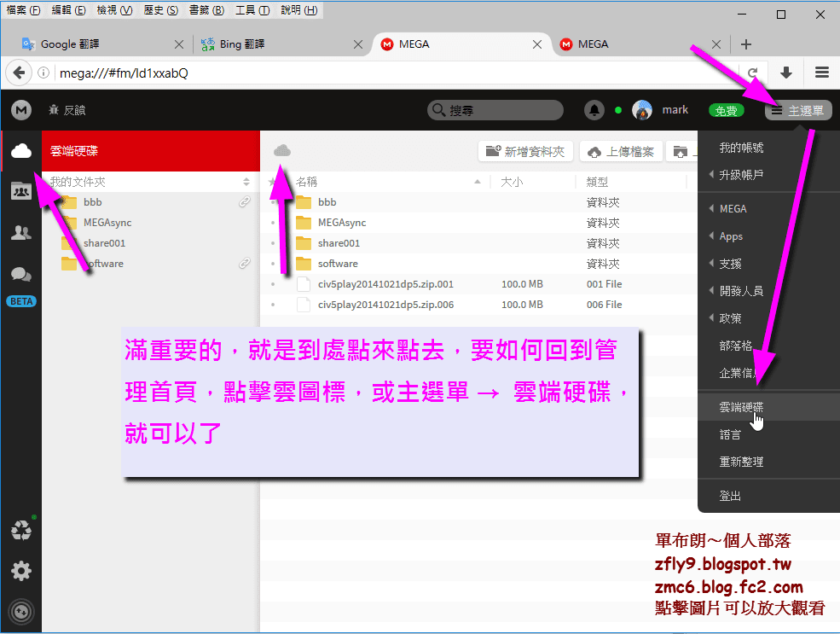The height and width of the screenshot is (634, 840).
Task: Open browser downloads arrow icon
Action: 786,73
